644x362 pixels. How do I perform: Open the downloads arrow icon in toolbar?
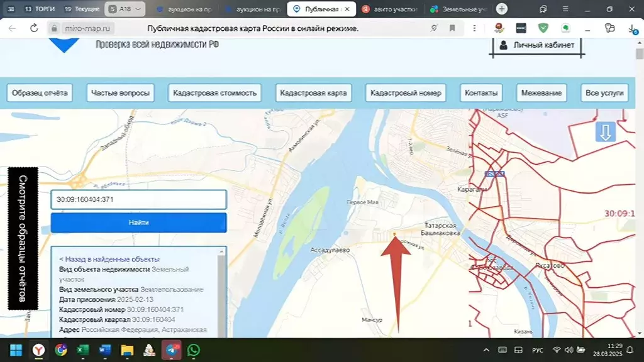(631, 28)
